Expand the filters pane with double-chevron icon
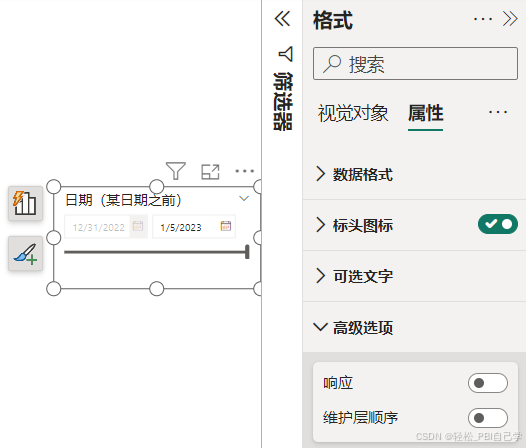The height and width of the screenshot is (448, 526). pos(282,18)
